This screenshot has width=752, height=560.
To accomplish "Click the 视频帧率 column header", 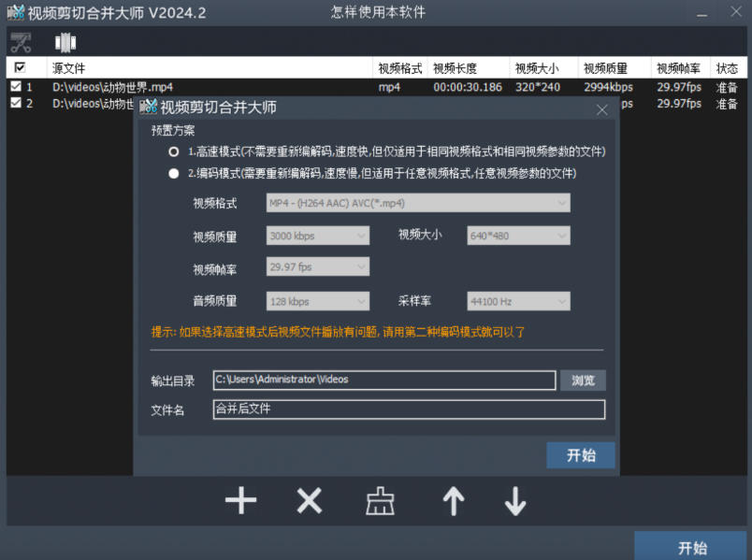I will (x=680, y=67).
